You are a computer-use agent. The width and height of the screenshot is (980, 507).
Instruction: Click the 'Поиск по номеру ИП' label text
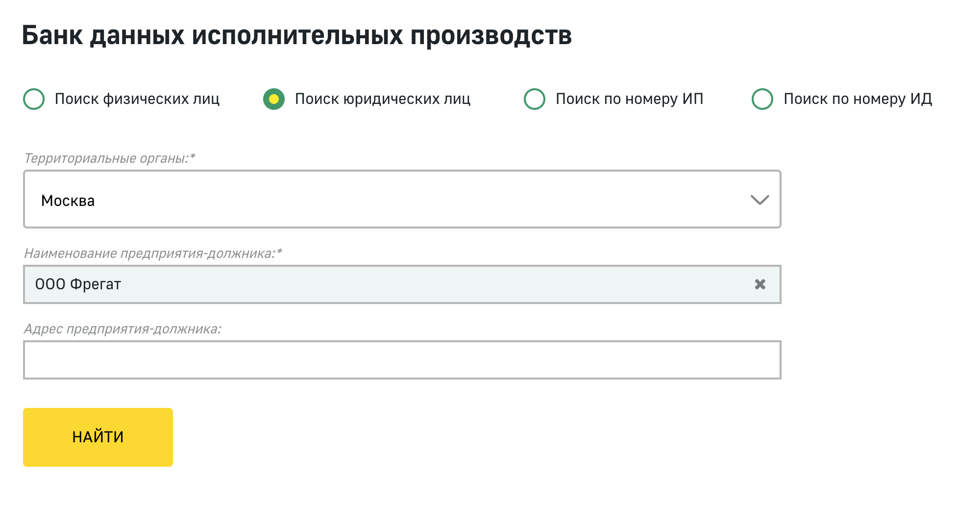click(x=630, y=99)
